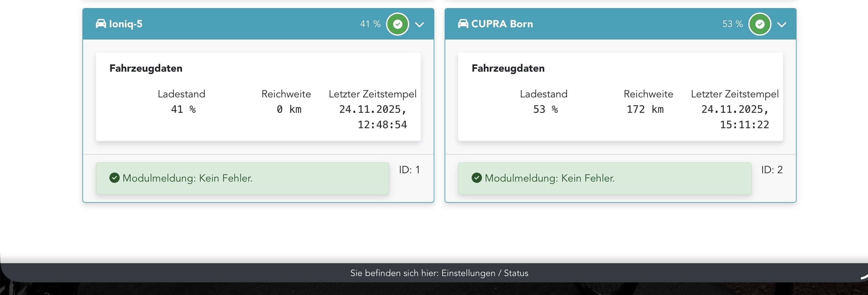Click the car icon beside CUPRA Born
The height and width of the screenshot is (295, 868).
click(463, 23)
